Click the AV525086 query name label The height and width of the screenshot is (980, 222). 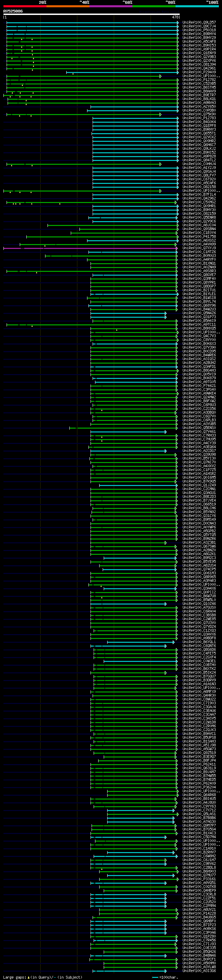[13, 11]
